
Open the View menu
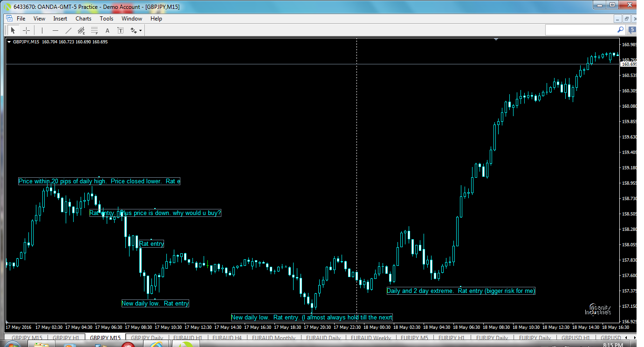pyautogui.click(x=39, y=19)
